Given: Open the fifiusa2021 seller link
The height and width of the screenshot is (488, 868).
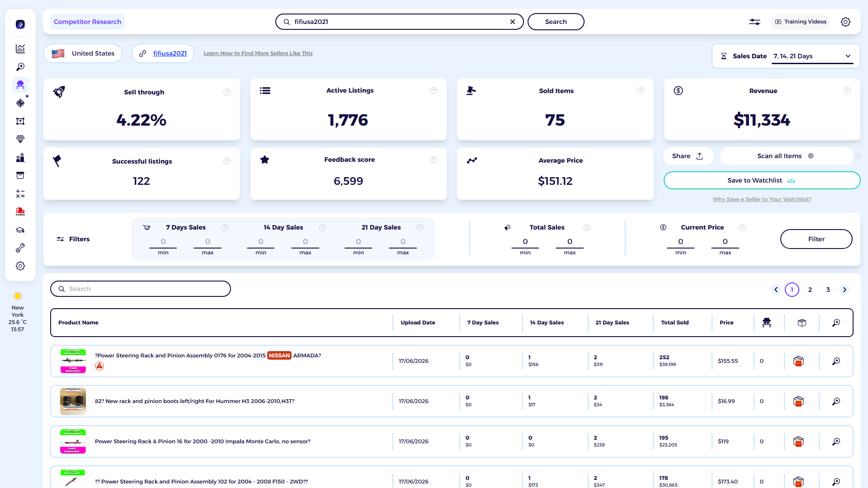Looking at the screenshot, I should [x=170, y=53].
